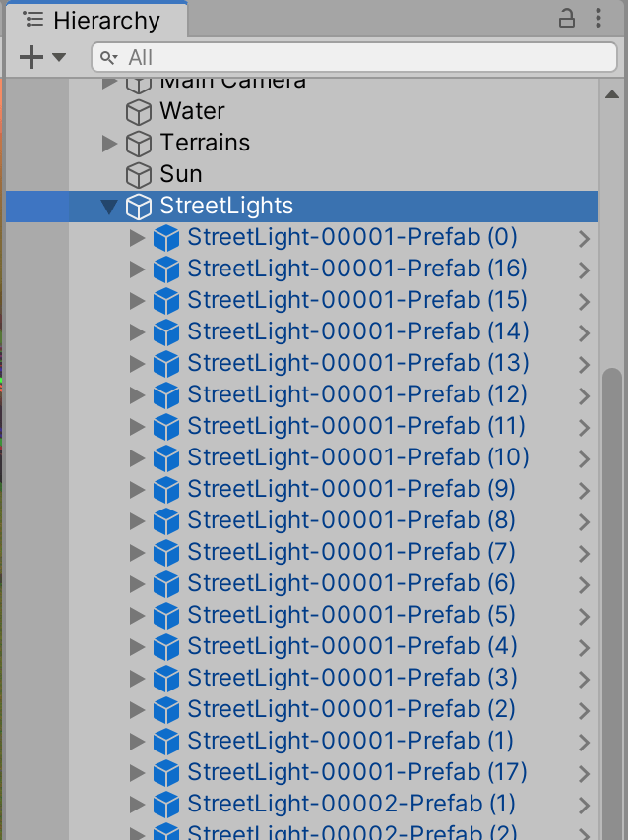Select StreetLight-00001-Prefab (12) in the hierarchy

[357, 394]
